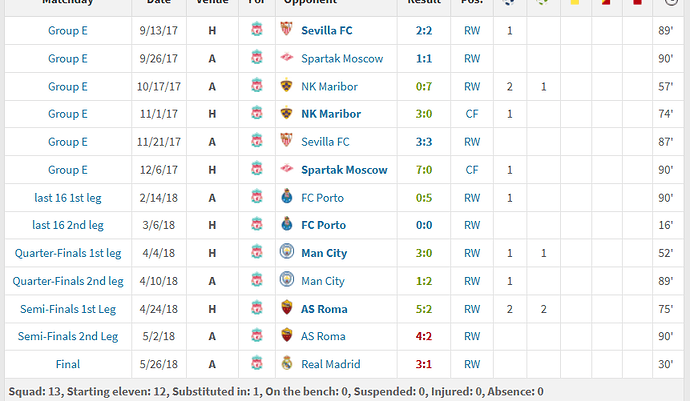Open the Real Madrid opponent link
This screenshot has width=690, height=401.
point(330,364)
